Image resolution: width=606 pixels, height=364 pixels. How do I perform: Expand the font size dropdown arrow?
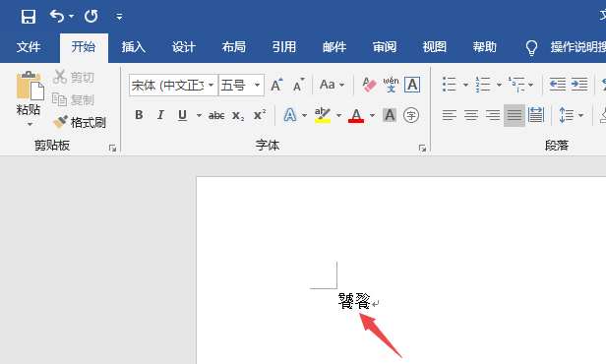coord(257,85)
